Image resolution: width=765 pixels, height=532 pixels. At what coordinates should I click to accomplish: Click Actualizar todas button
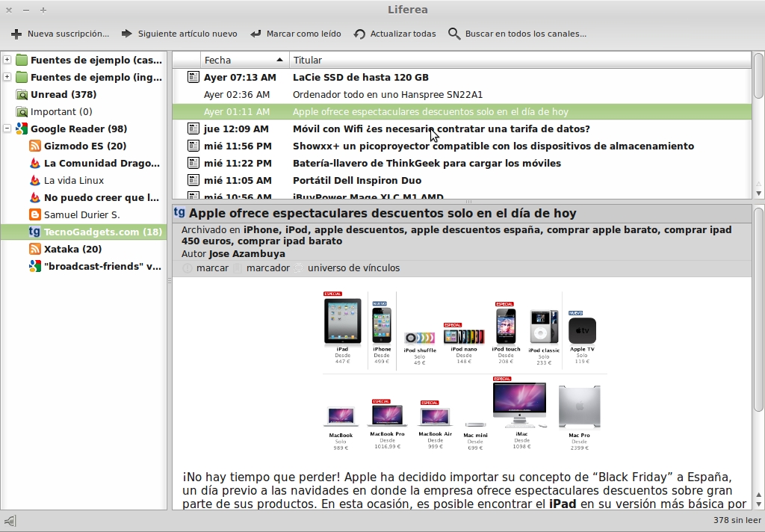(395, 34)
